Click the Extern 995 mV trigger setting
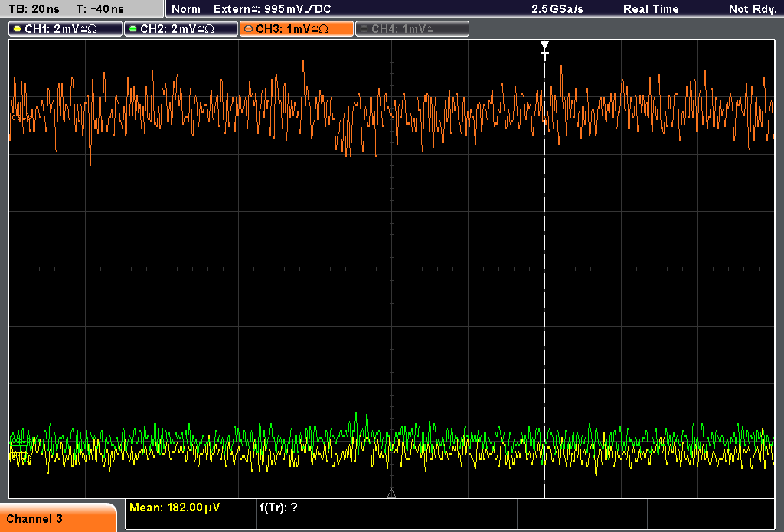 (272, 9)
